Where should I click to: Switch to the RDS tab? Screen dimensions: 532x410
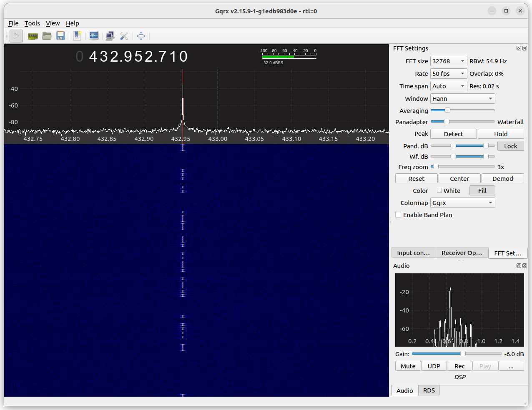pyautogui.click(x=429, y=390)
